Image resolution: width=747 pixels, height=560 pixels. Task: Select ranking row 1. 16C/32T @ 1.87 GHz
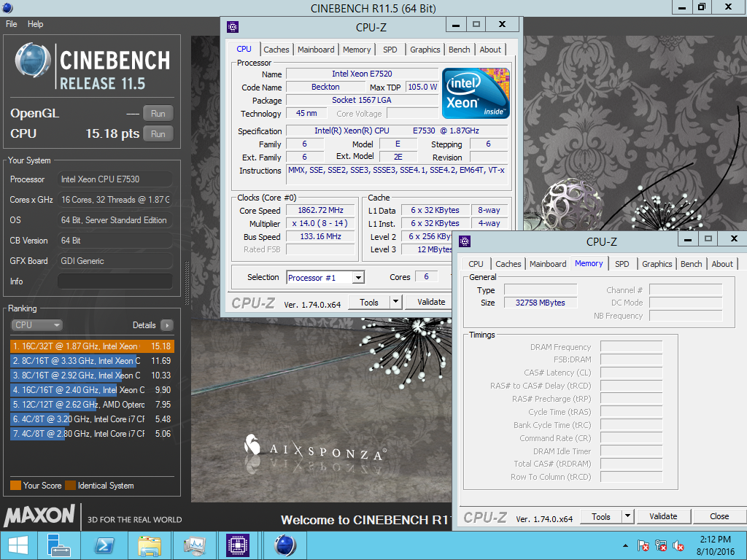pos(92,346)
